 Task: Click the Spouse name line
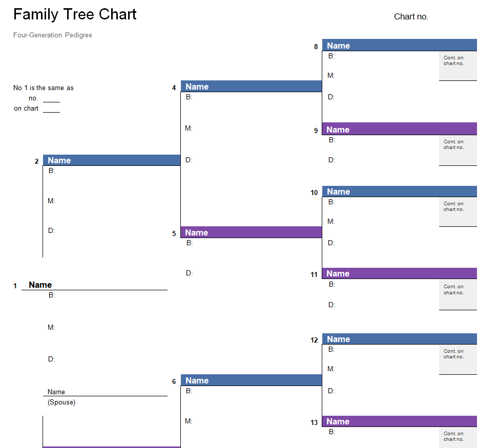coord(105,392)
